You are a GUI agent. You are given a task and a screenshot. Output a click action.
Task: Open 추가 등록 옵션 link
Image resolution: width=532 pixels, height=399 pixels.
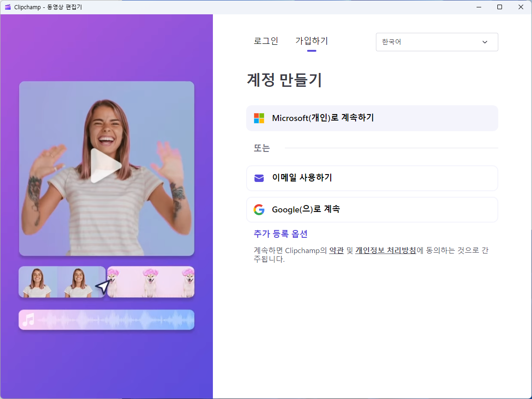pyautogui.click(x=281, y=234)
